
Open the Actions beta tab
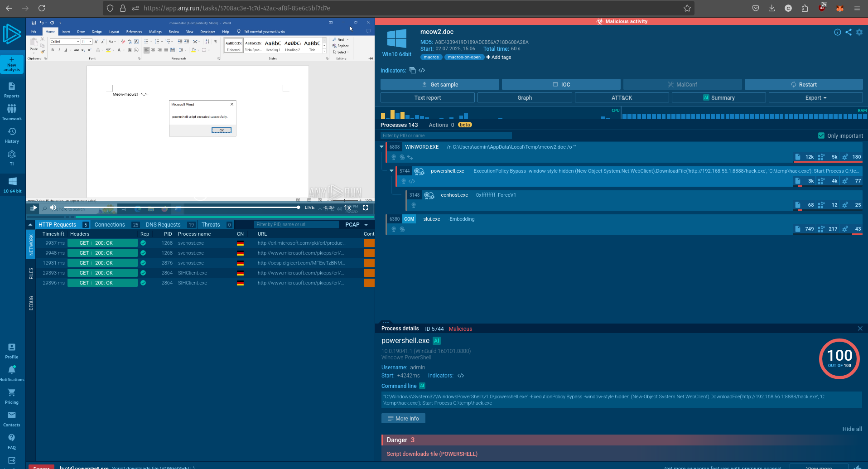click(x=450, y=125)
